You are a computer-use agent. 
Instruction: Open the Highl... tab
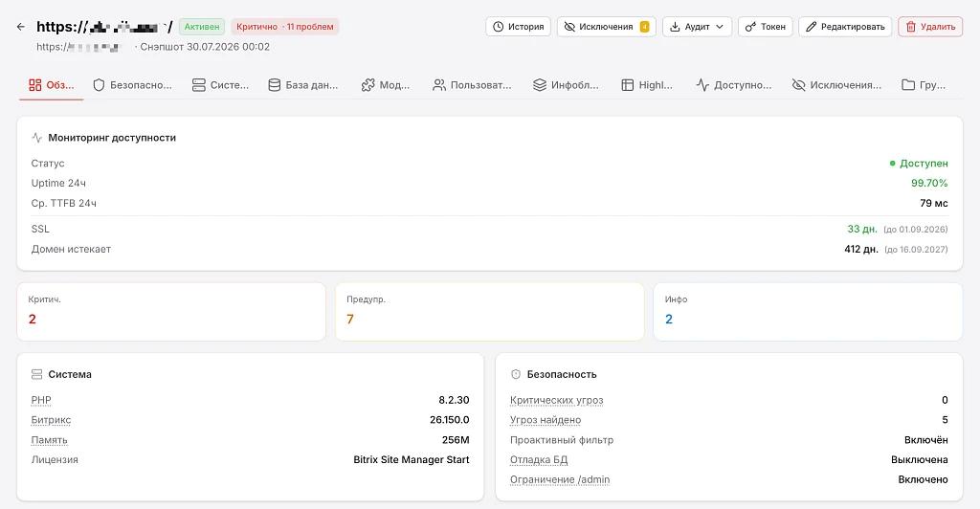[647, 85]
